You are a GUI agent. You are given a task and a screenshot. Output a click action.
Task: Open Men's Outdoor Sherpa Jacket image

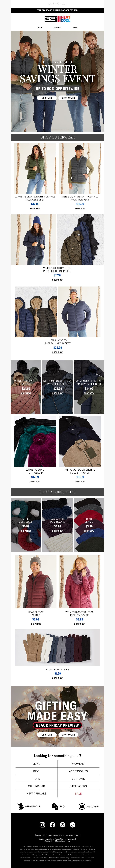tap(80, 441)
